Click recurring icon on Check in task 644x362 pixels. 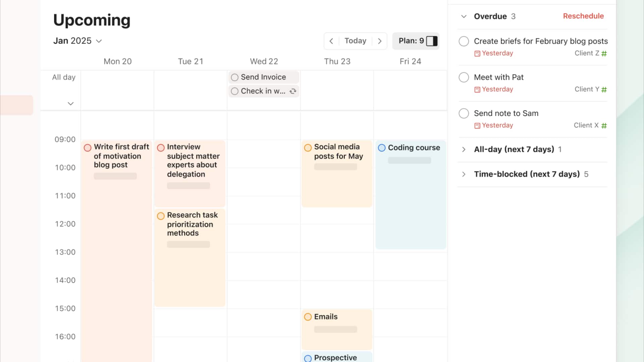293,91
